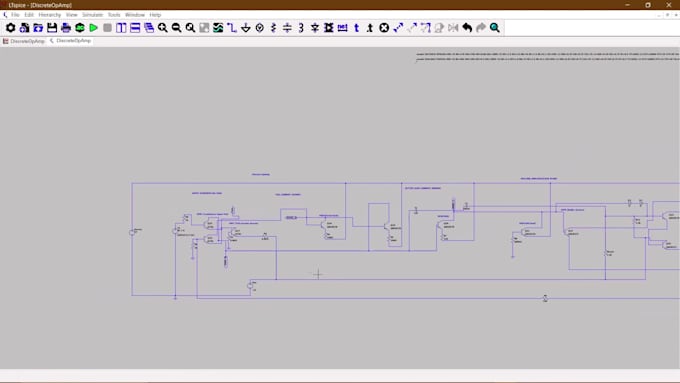
Task: Place a capacitor
Action: pyautogui.click(x=287, y=28)
